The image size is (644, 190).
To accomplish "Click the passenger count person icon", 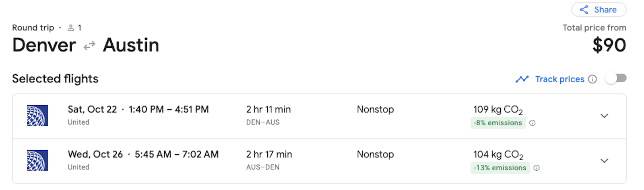I will coord(71,28).
